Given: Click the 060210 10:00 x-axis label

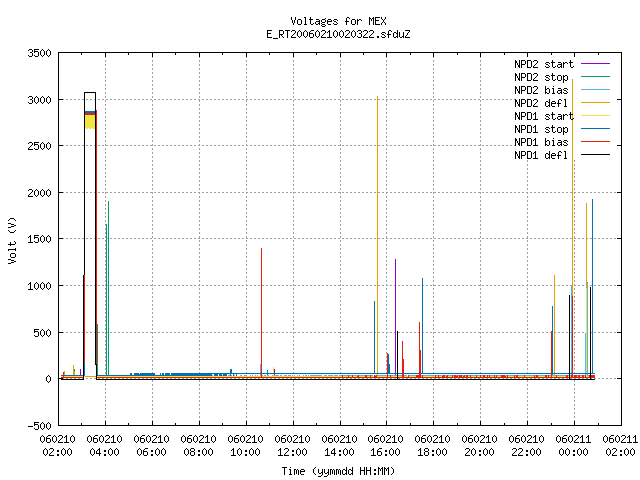Looking at the screenshot, I should click(x=245, y=446).
